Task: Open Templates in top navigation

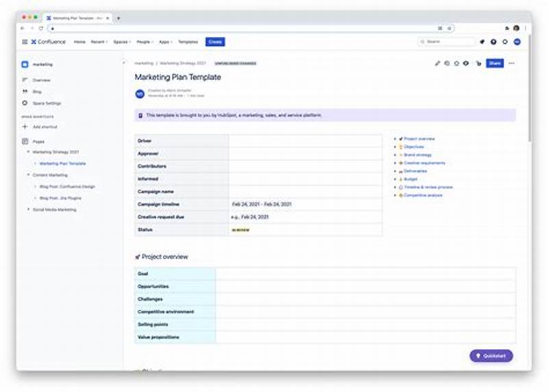Action: click(x=188, y=42)
